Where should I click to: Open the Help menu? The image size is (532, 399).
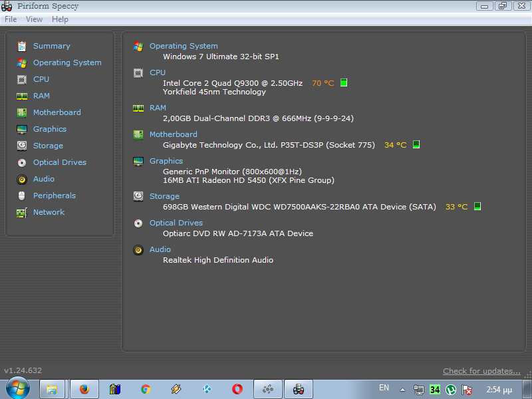tap(60, 19)
